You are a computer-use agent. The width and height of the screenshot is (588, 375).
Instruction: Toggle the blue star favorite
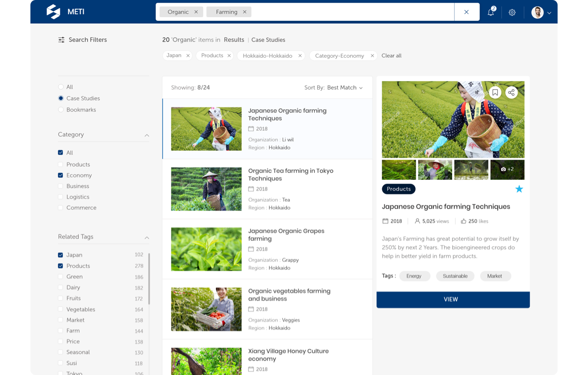[x=519, y=189]
